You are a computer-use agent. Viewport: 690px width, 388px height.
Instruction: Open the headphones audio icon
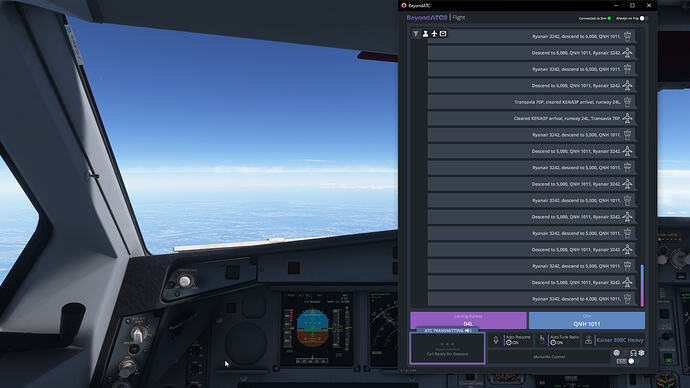pos(633,353)
